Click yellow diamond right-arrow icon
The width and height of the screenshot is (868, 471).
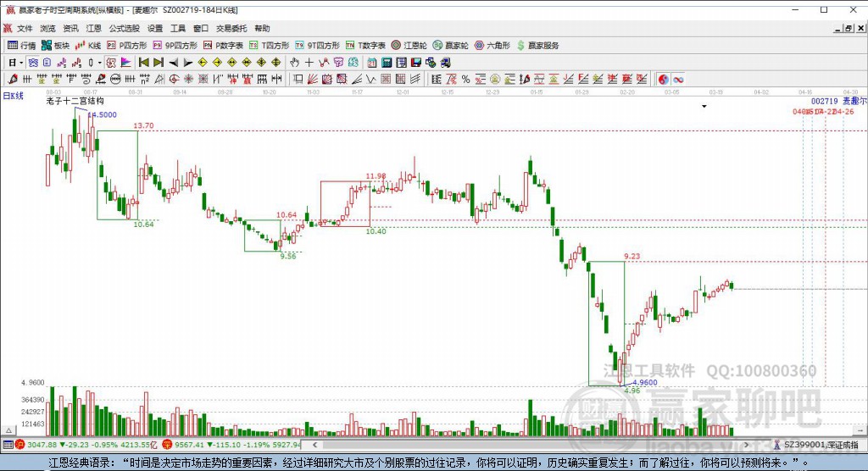click(218, 63)
